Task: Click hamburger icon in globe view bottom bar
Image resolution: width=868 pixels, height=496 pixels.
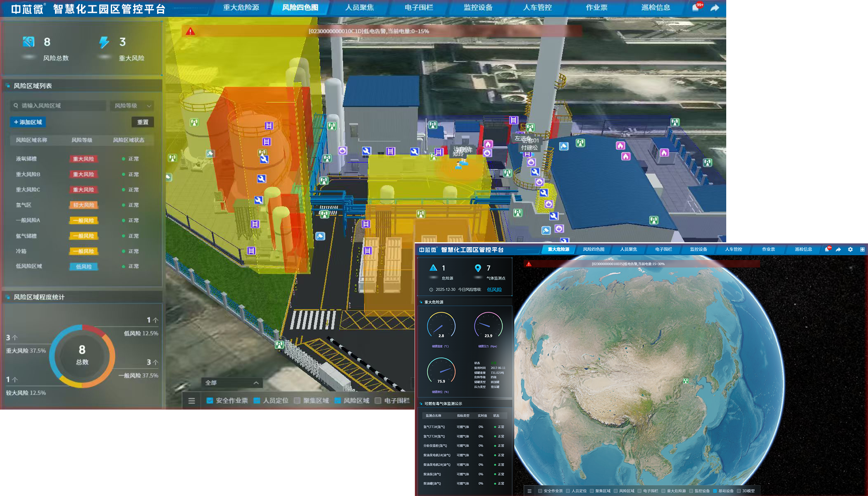Action: [x=529, y=491]
